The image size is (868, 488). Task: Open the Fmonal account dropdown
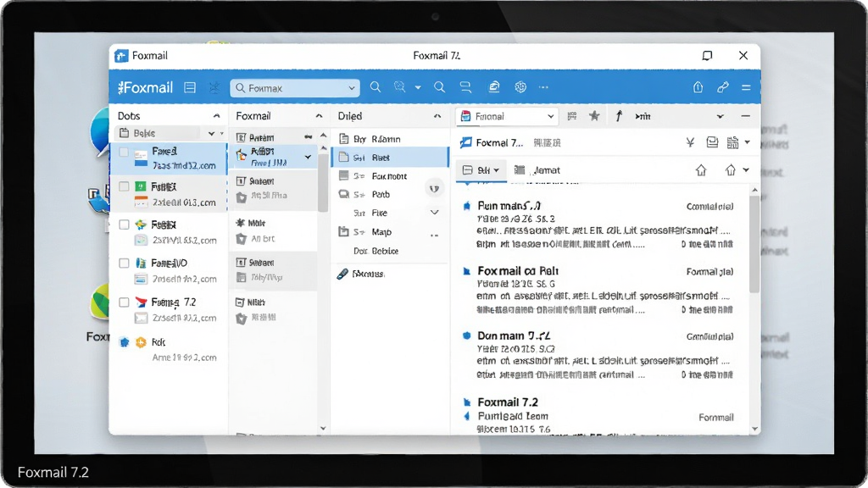coord(506,116)
